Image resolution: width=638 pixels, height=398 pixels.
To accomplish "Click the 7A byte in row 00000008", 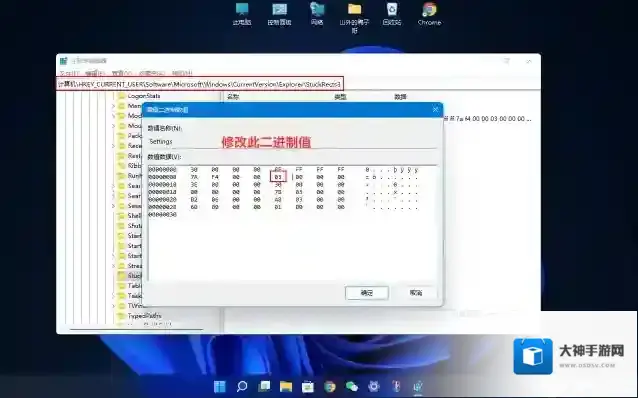I will [194, 177].
